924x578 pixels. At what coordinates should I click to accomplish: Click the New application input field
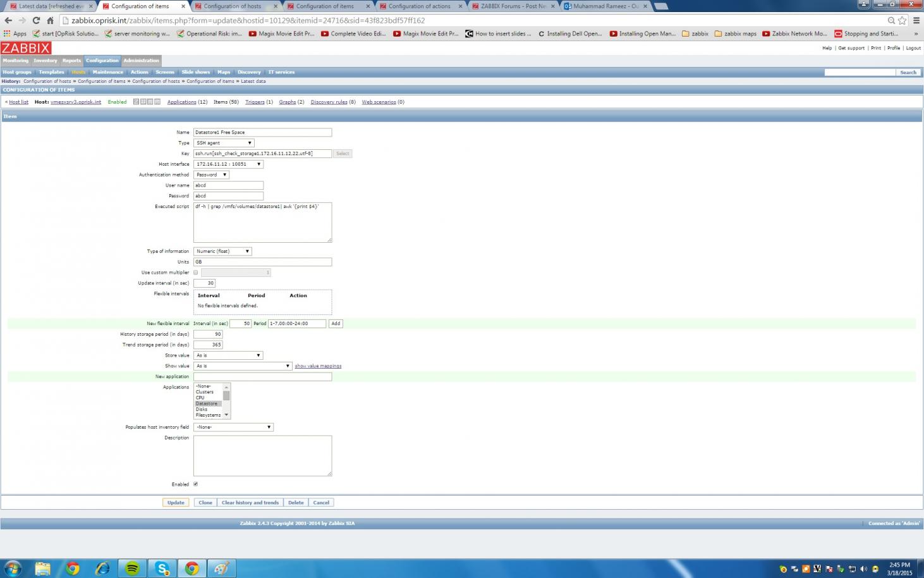262,377
